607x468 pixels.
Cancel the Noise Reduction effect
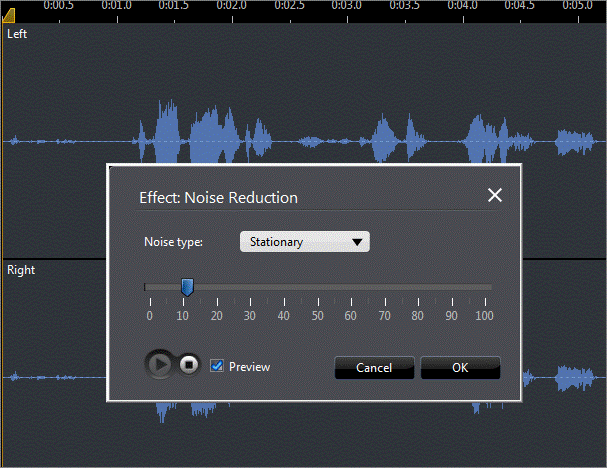click(374, 367)
